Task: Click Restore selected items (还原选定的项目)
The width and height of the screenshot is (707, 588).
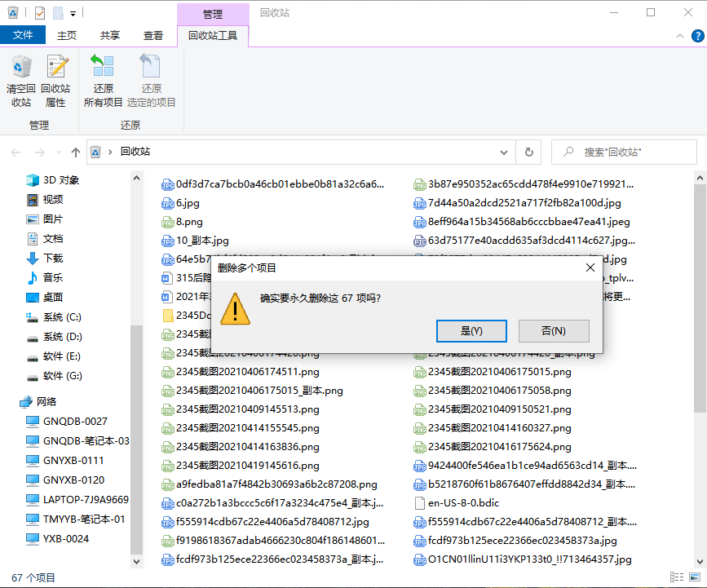Action: pyautogui.click(x=151, y=82)
